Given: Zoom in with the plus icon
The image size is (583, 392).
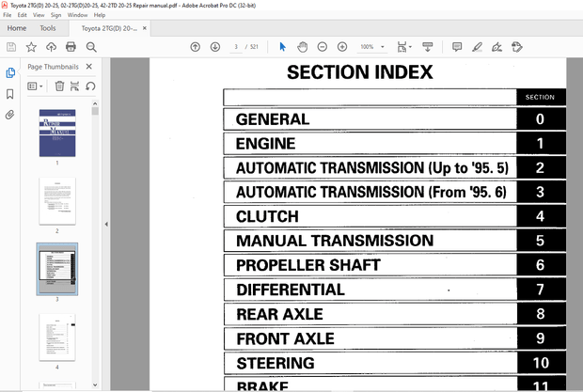Looking at the screenshot, I should click(x=342, y=47).
